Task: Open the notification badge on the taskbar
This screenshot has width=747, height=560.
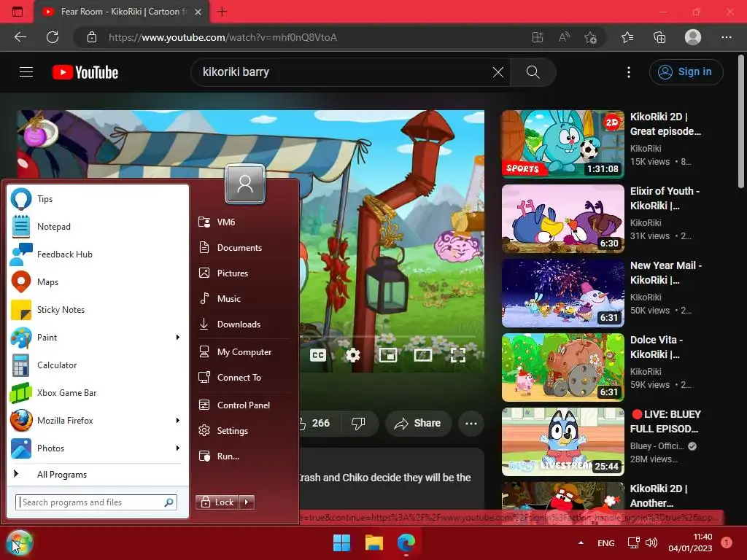Action: [727, 542]
